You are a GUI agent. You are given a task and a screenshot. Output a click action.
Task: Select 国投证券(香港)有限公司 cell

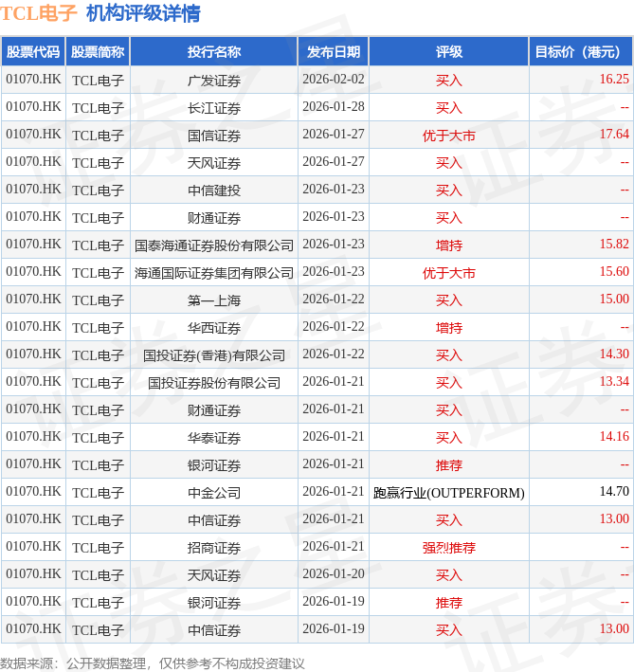[214, 355]
